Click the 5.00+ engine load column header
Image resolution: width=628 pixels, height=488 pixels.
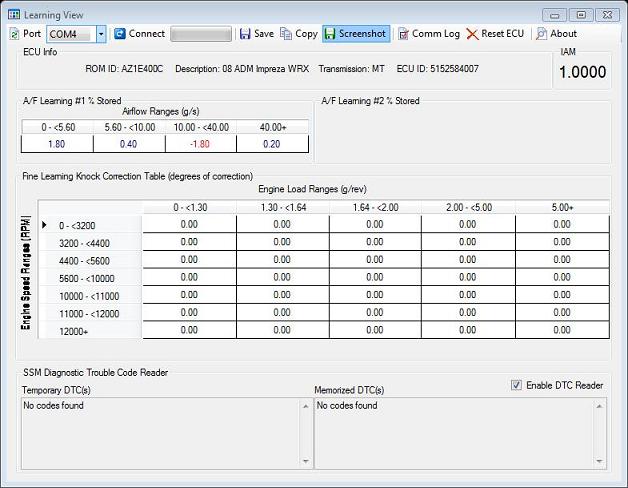[x=560, y=207]
